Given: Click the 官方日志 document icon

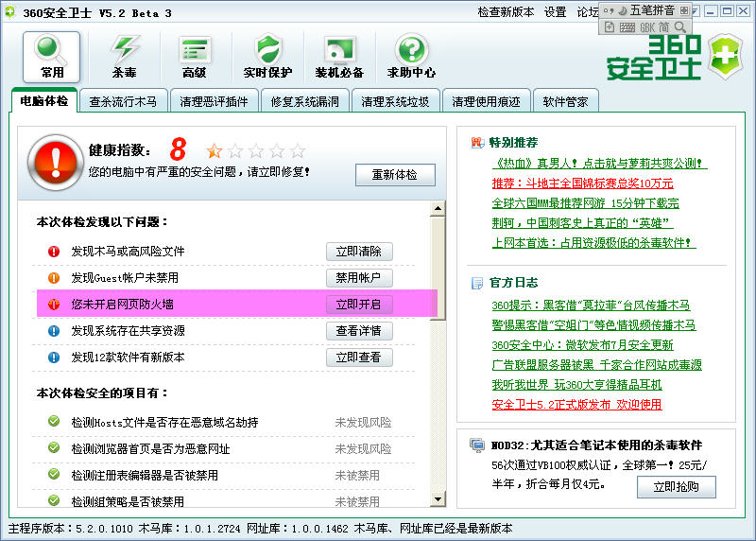Looking at the screenshot, I should pos(477,283).
